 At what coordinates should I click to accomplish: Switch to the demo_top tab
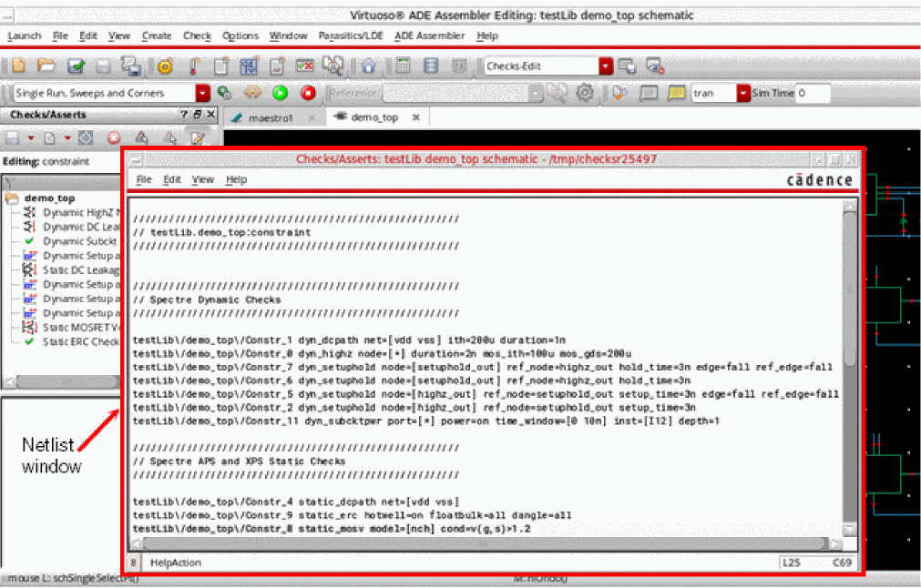click(374, 117)
